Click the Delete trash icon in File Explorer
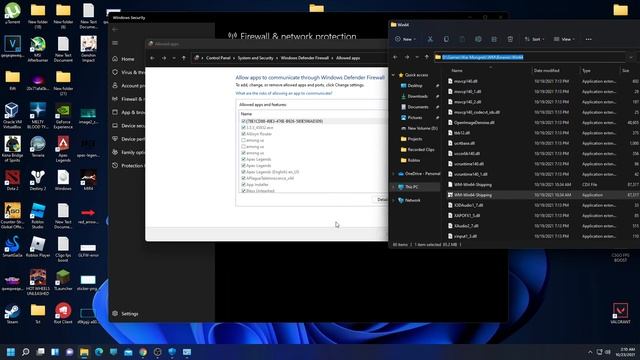This screenshot has height=360, width=640. pyautogui.click(x=510, y=39)
